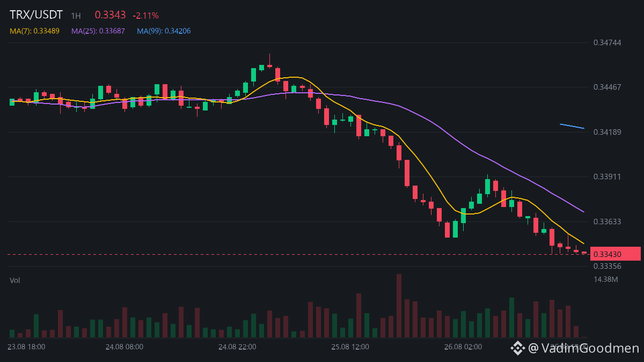Click the 0.3343 last price text
644x362 pixels.
[110, 16]
